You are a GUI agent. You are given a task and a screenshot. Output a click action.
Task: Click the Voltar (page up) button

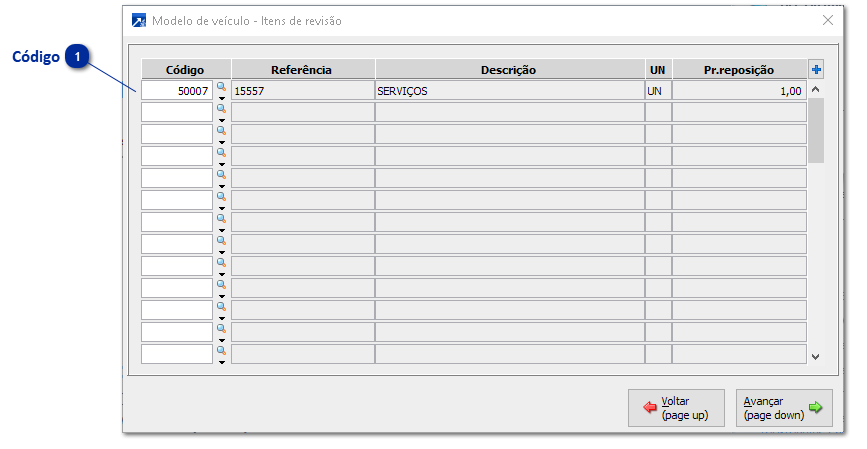pyautogui.click(x=676, y=408)
